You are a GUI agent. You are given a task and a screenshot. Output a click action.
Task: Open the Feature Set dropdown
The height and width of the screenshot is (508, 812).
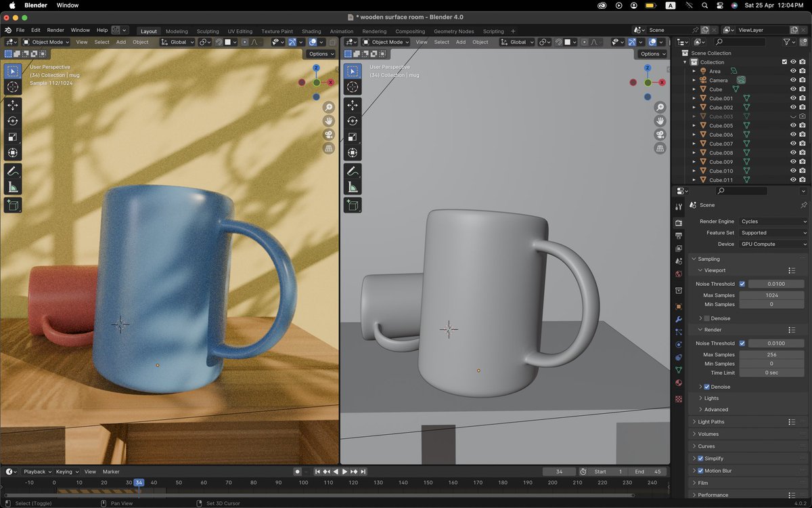pyautogui.click(x=773, y=232)
